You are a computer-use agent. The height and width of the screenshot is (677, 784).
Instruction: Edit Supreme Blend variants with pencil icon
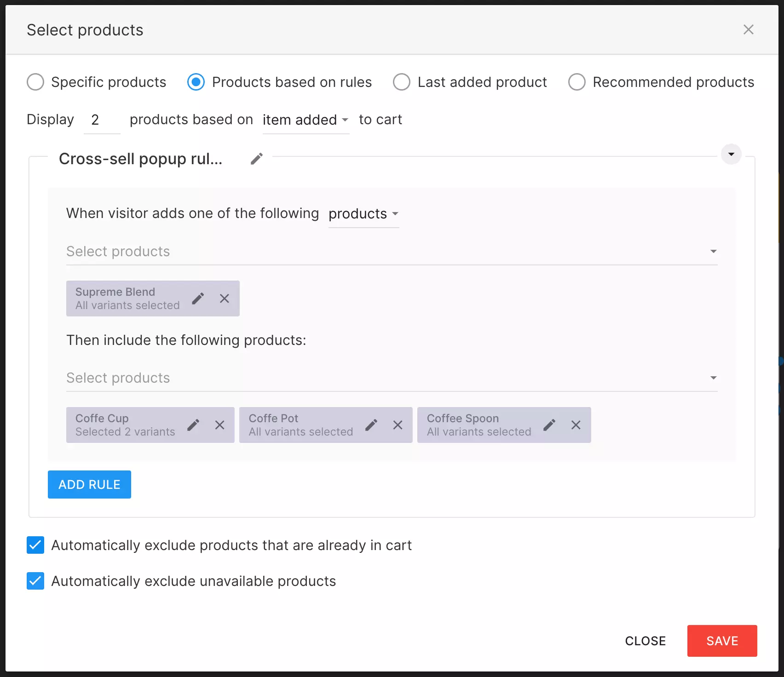click(198, 298)
